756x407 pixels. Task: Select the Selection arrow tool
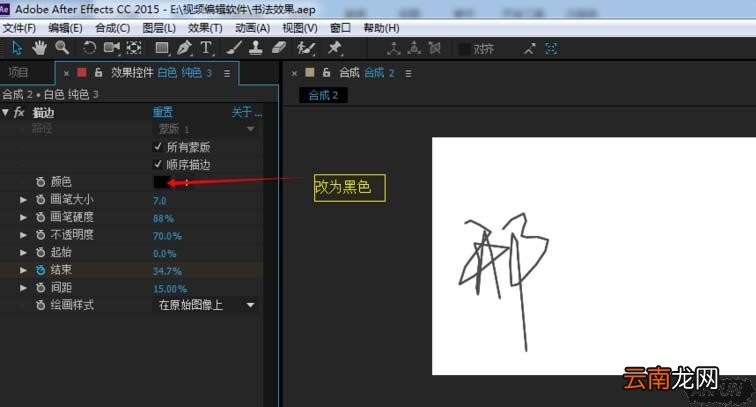click(x=17, y=48)
